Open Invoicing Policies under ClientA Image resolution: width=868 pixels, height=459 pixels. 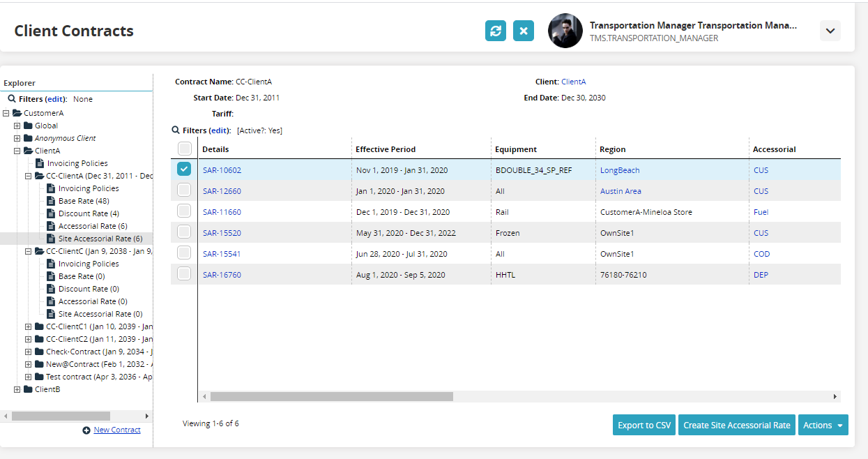77,163
